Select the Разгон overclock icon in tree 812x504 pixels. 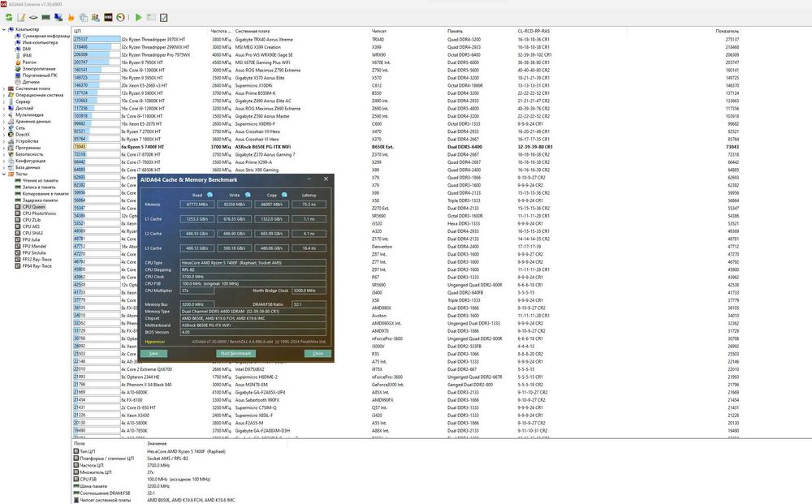(18, 62)
